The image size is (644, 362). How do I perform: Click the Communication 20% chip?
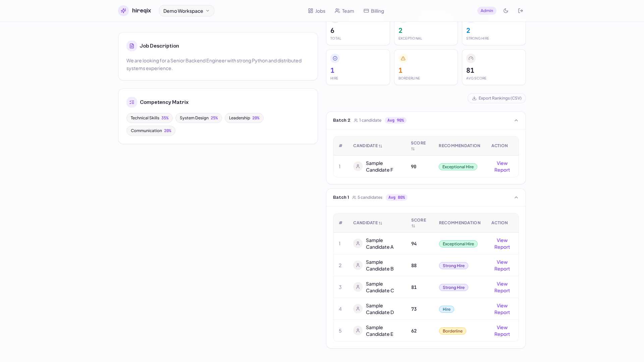[x=151, y=131]
